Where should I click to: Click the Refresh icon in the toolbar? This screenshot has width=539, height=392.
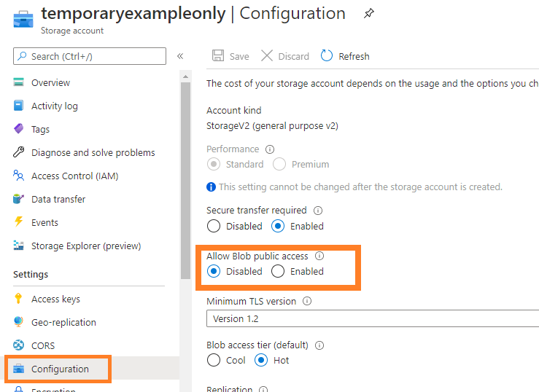[x=327, y=56]
